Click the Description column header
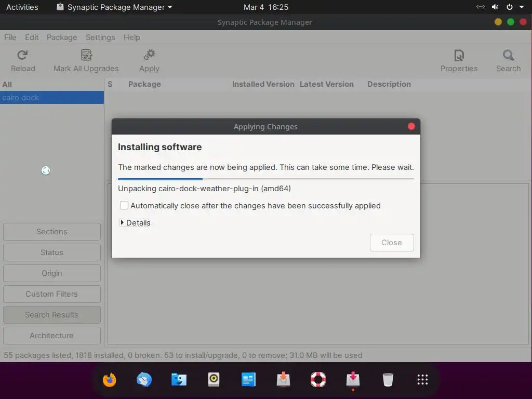The width and height of the screenshot is (532, 399). pyautogui.click(x=389, y=84)
